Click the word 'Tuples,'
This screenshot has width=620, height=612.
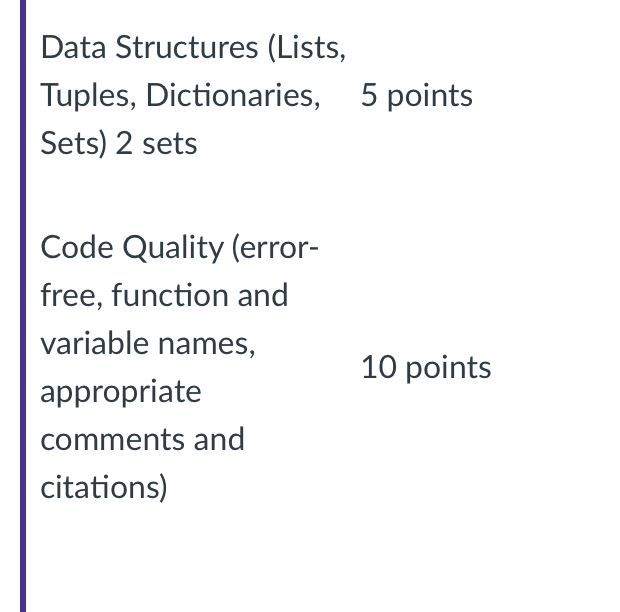[x=89, y=97]
